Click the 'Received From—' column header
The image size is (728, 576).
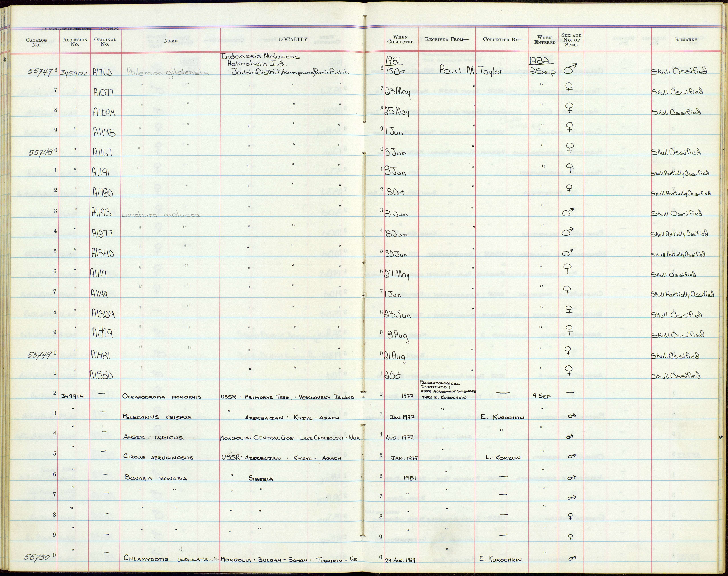coord(446,39)
